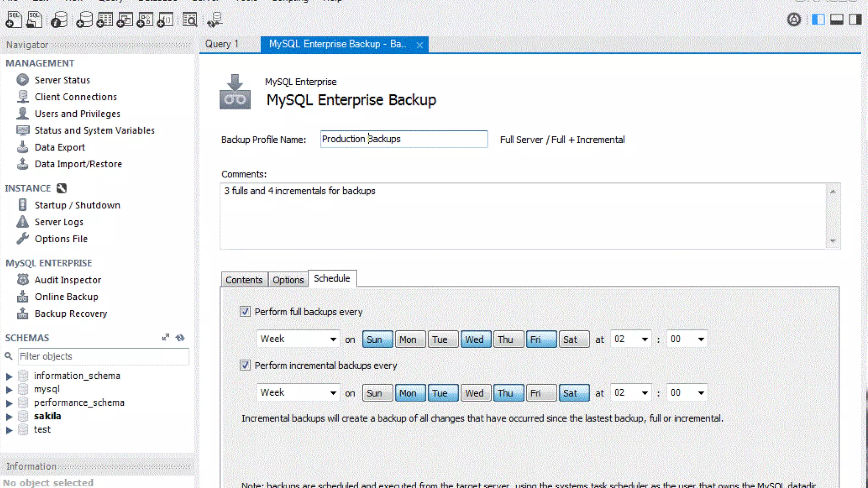Image resolution: width=868 pixels, height=488 pixels.
Task: Create new function icon
Action: 165,19
